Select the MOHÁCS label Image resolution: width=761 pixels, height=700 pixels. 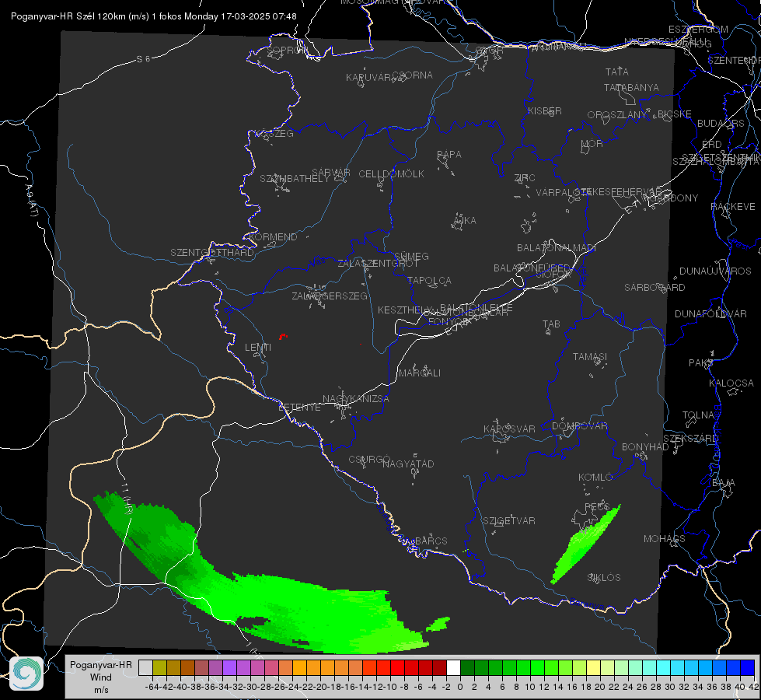pyautogui.click(x=664, y=539)
